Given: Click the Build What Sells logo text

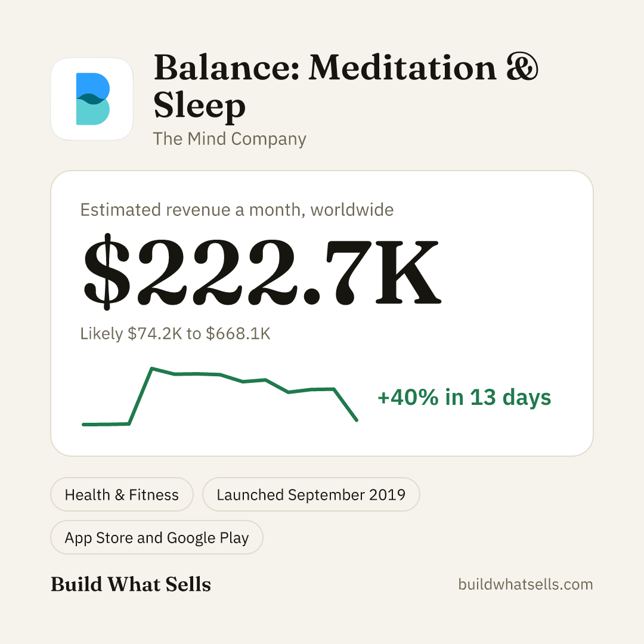Looking at the screenshot, I should [131, 584].
